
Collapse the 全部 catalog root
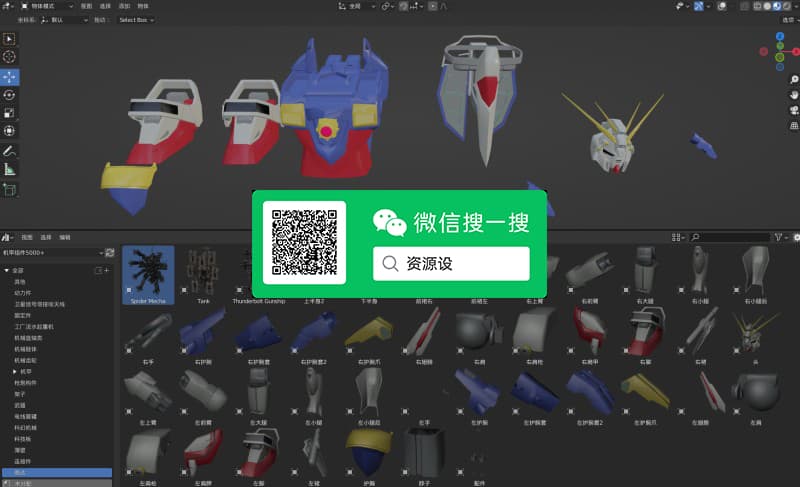pos(7,270)
